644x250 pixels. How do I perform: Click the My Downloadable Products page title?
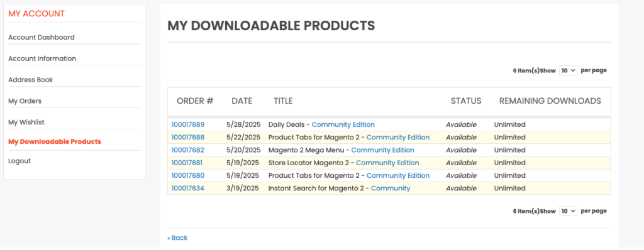(271, 26)
